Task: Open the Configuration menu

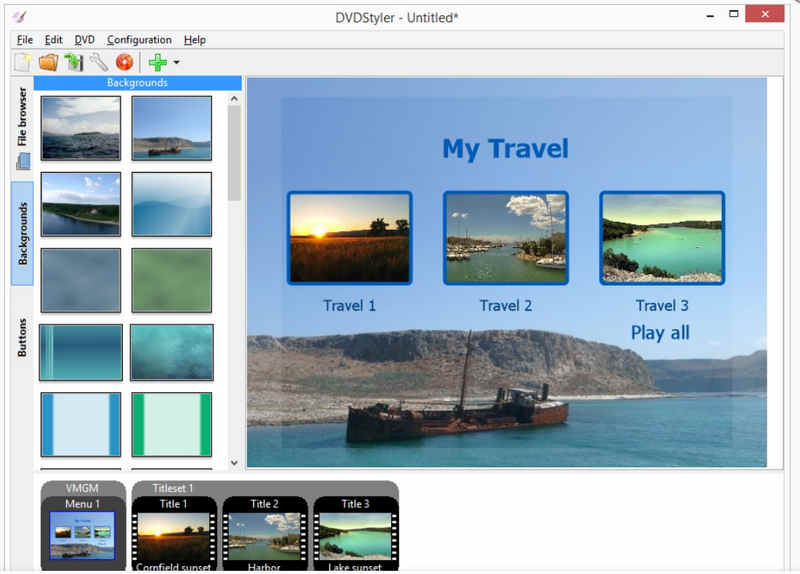Action: (x=139, y=40)
